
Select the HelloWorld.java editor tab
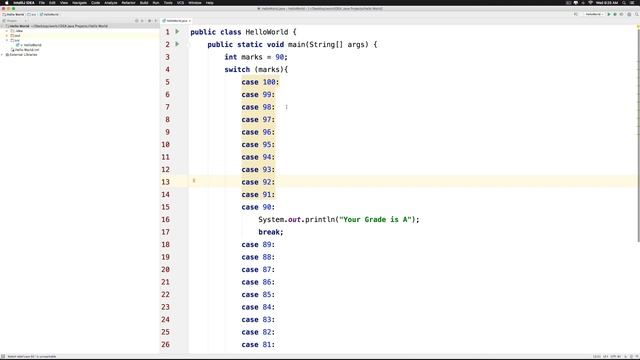tap(176, 20)
